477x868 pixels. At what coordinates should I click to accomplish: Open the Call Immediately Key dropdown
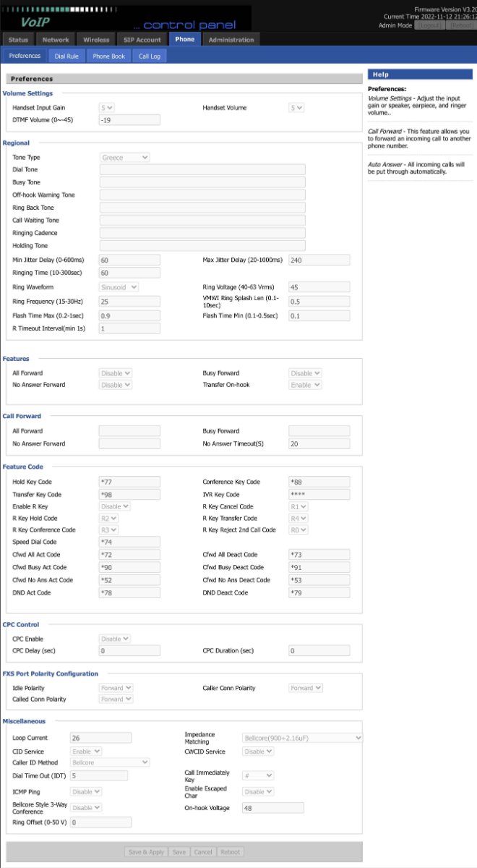tap(258, 775)
